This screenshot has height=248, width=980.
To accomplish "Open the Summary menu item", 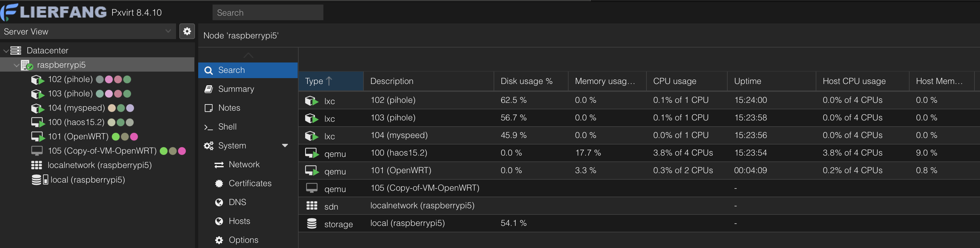I will pos(236,89).
